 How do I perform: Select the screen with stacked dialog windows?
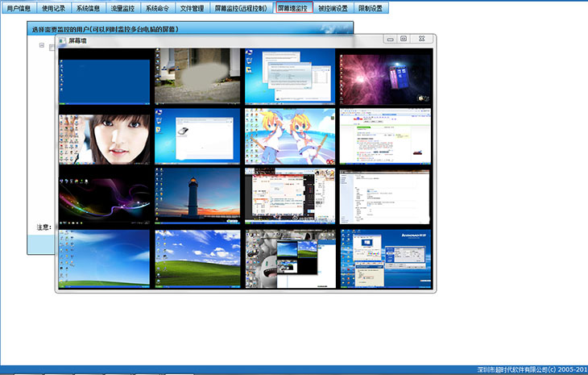tap(290, 76)
